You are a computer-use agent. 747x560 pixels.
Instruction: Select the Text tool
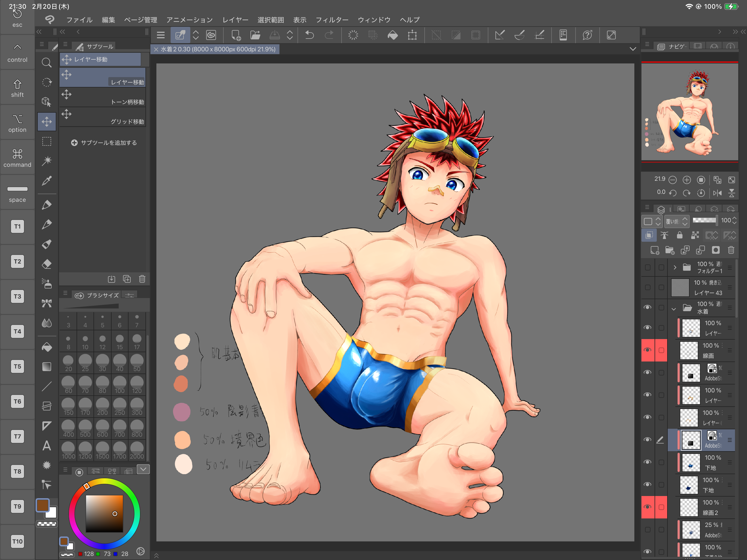[46, 446]
